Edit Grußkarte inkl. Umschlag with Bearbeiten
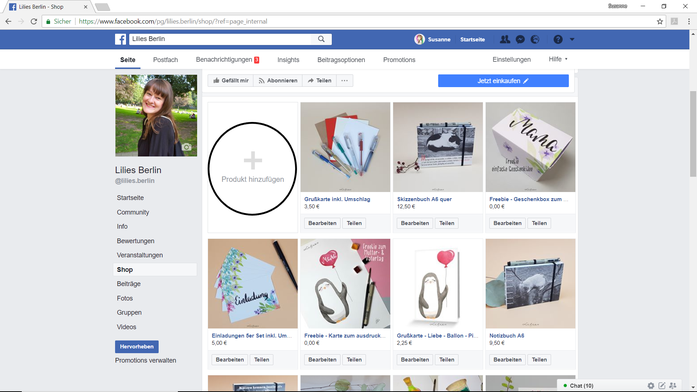 coord(322,223)
